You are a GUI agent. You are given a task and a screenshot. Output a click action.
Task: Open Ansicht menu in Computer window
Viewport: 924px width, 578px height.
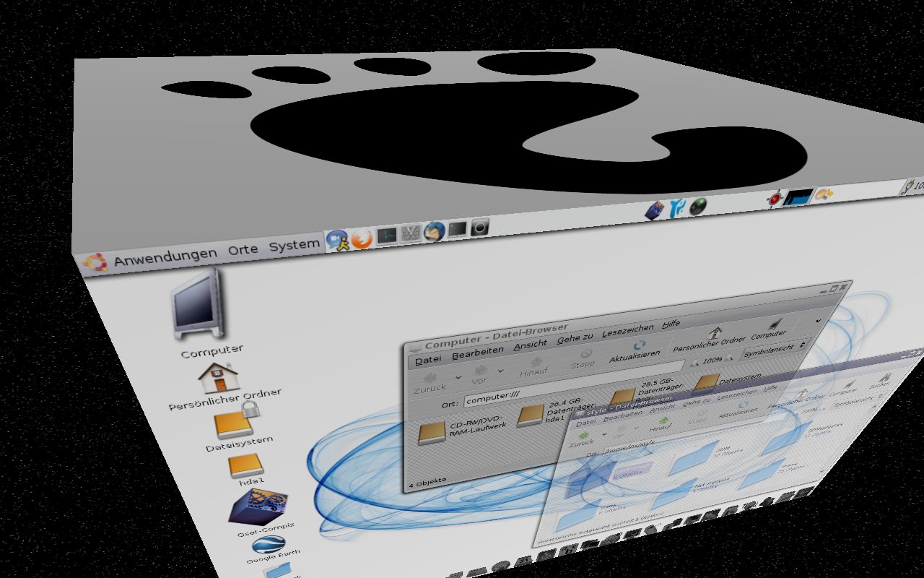531,345
